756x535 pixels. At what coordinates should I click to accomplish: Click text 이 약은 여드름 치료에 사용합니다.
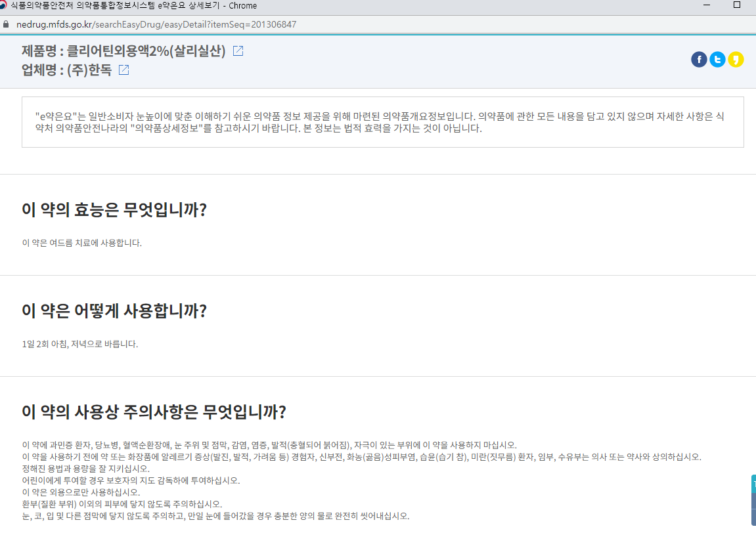[82, 243]
